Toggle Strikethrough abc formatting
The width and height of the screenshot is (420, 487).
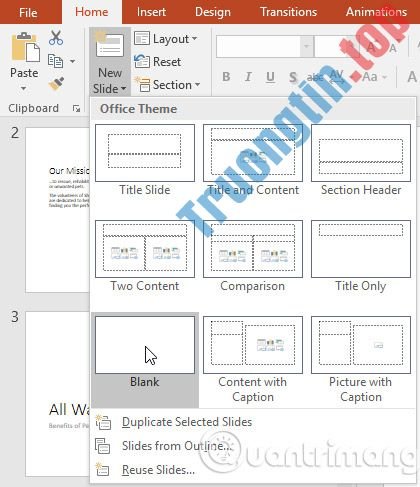pos(314,77)
